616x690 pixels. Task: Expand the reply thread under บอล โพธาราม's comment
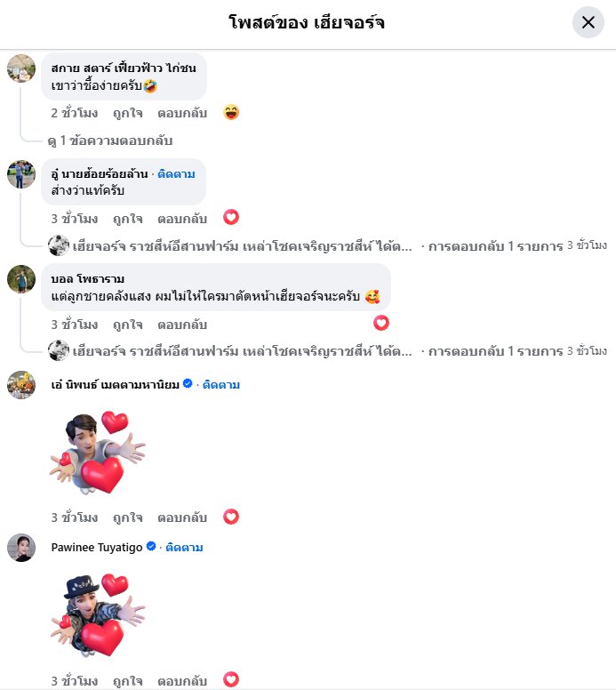pyautogui.click(x=327, y=350)
